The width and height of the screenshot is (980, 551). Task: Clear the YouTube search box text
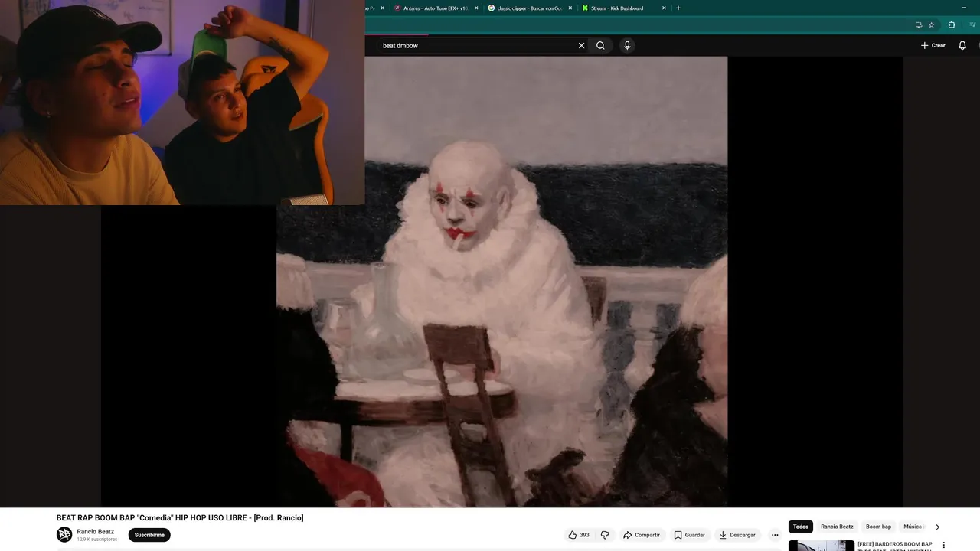(581, 45)
